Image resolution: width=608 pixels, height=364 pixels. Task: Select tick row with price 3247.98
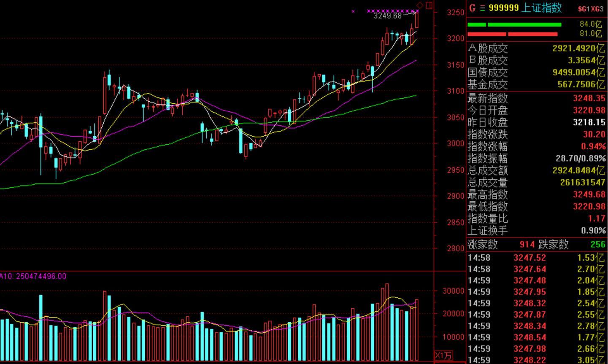[537, 349]
